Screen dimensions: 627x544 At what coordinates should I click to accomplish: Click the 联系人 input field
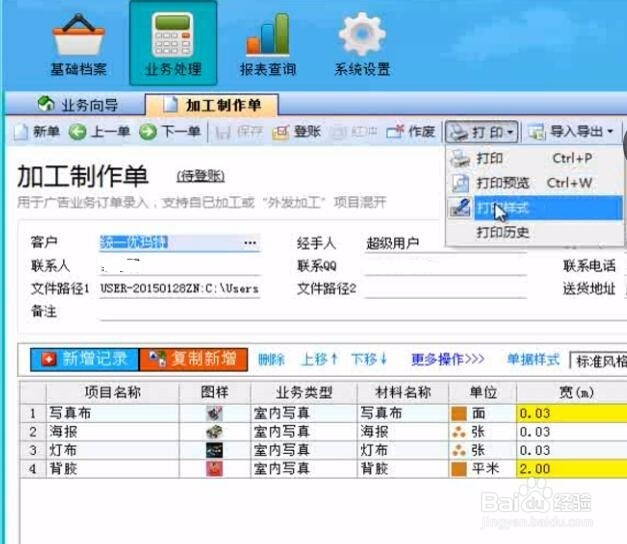[x=179, y=266]
